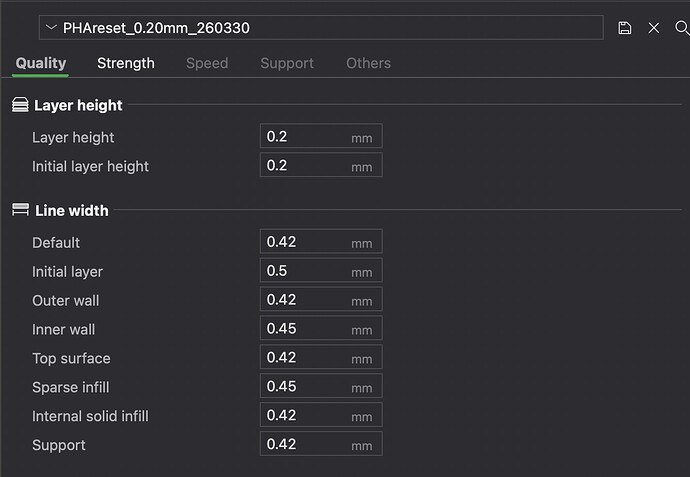The width and height of the screenshot is (690, 477).
Task: Click the Inner wall line width field
Action: (x=321, y=328)
